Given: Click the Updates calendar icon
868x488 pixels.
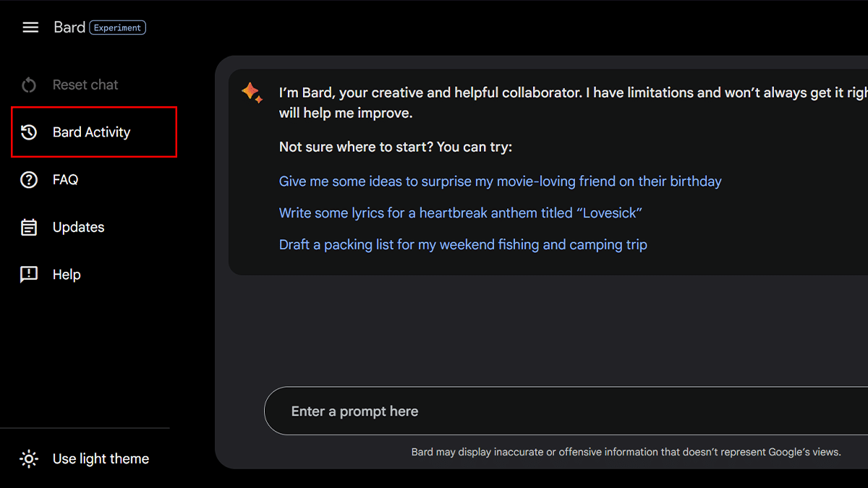Looking at the screenshot, I should [29, 228].
